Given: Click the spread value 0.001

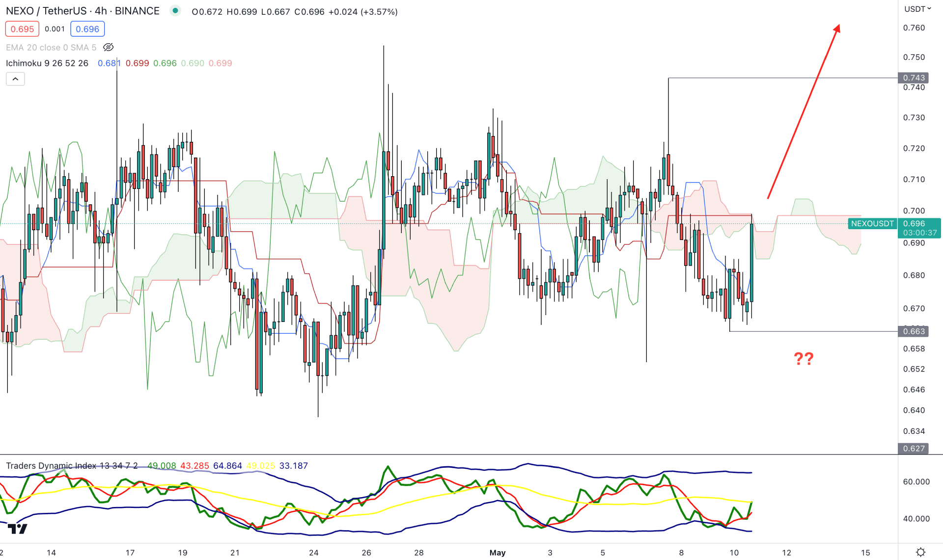Looking at the screenshot, I should [x=55, y=29].
